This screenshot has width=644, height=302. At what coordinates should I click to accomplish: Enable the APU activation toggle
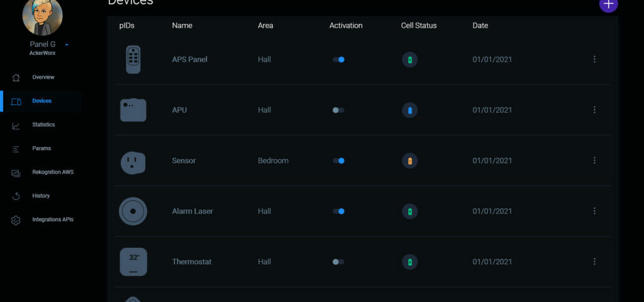pyautogui.click(x=338, y=110)
